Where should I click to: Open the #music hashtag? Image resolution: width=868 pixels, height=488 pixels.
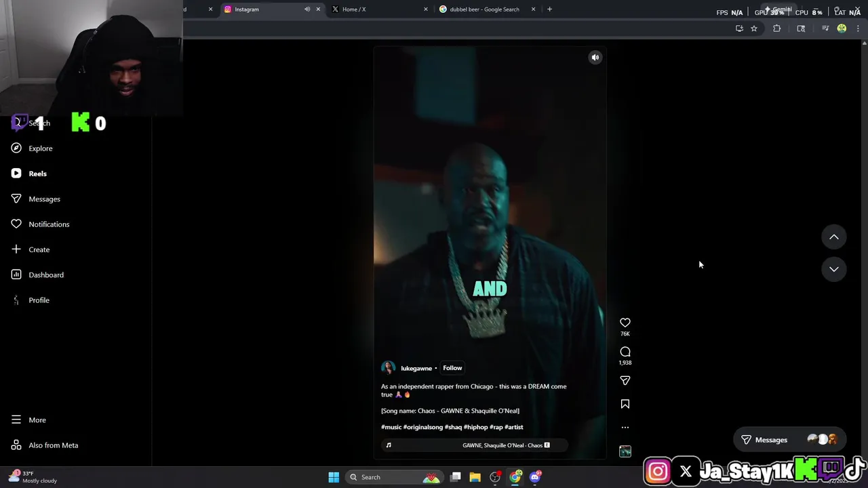[391, 427]
